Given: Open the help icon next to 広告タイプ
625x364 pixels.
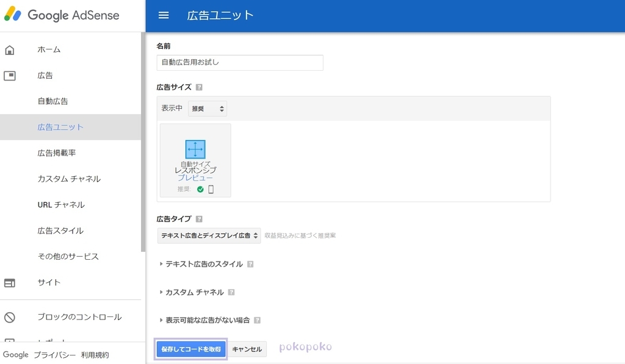Looking at the screenshot, I should 198,218.
